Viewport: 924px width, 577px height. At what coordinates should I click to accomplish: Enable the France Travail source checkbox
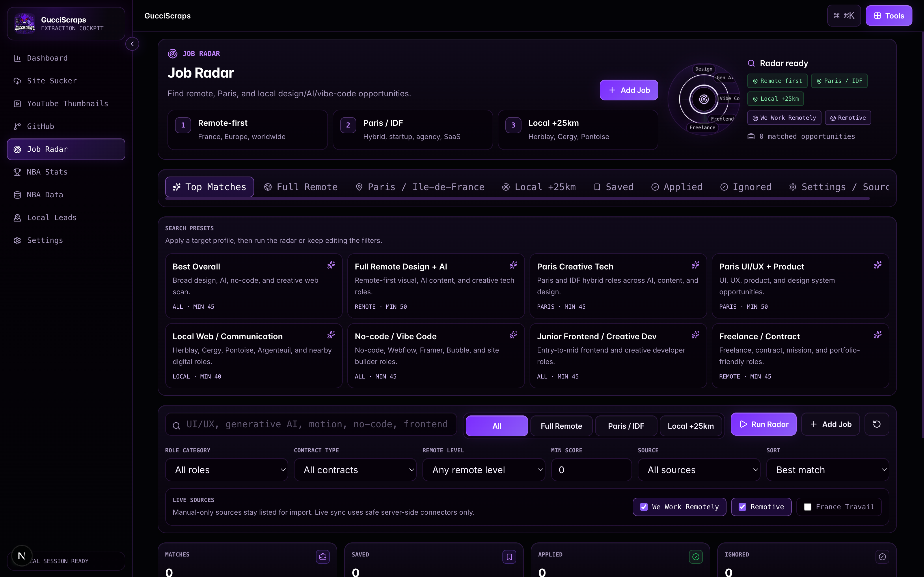click(x=808, y=507)
